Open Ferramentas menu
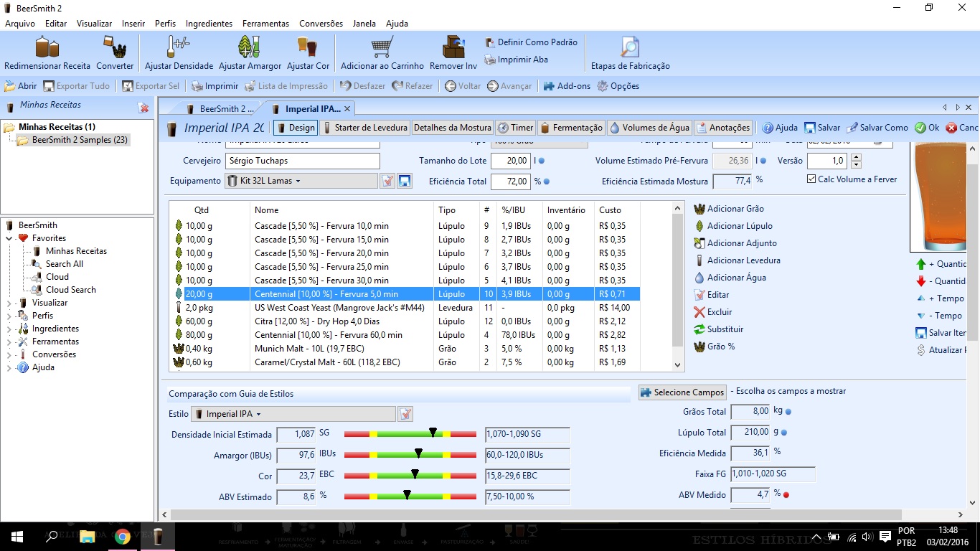 265,24
